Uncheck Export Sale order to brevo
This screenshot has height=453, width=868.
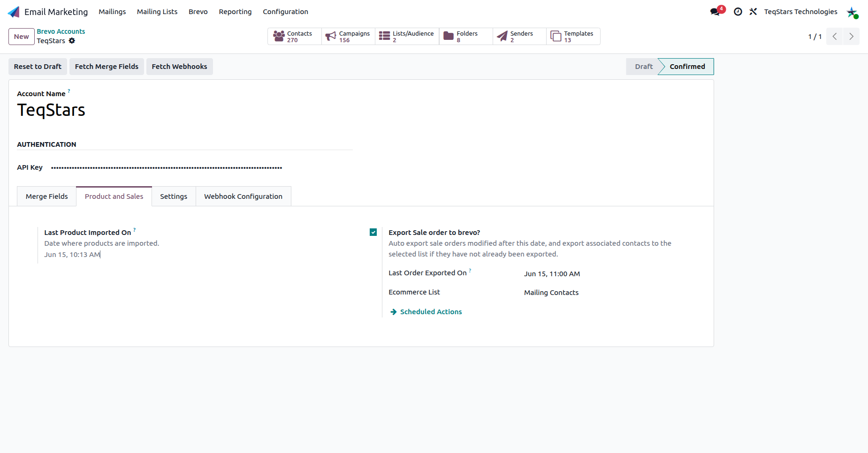pyautogui.click(x=373, y=232)
